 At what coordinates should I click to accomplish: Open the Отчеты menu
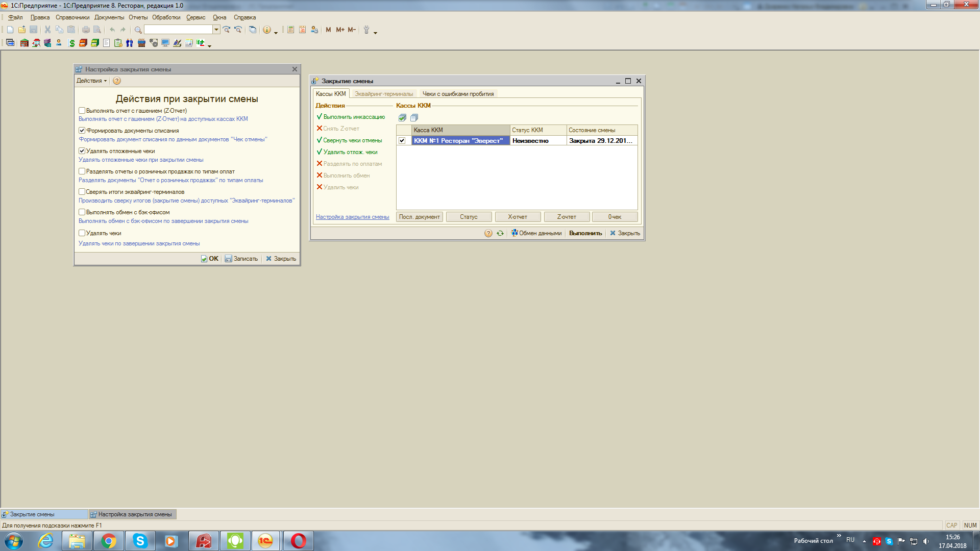tap(138, 17)
